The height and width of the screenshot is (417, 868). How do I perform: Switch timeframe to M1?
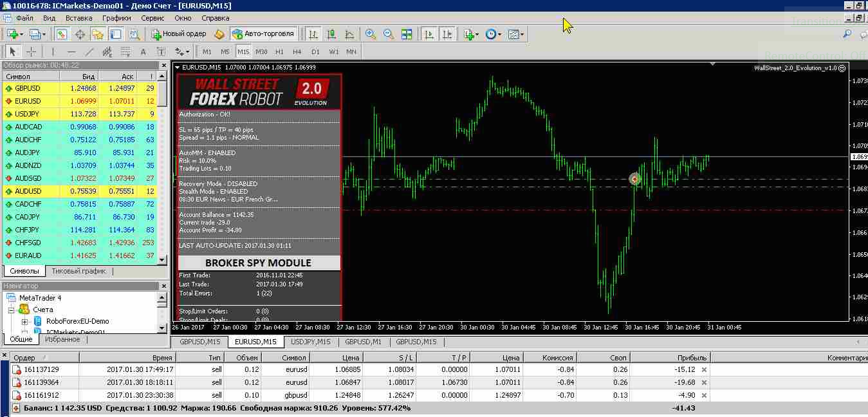(x=207, y=52)
